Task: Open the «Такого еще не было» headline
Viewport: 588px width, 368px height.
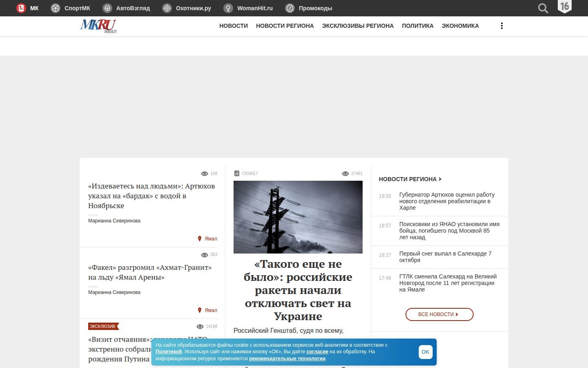Action: (298, 290)
